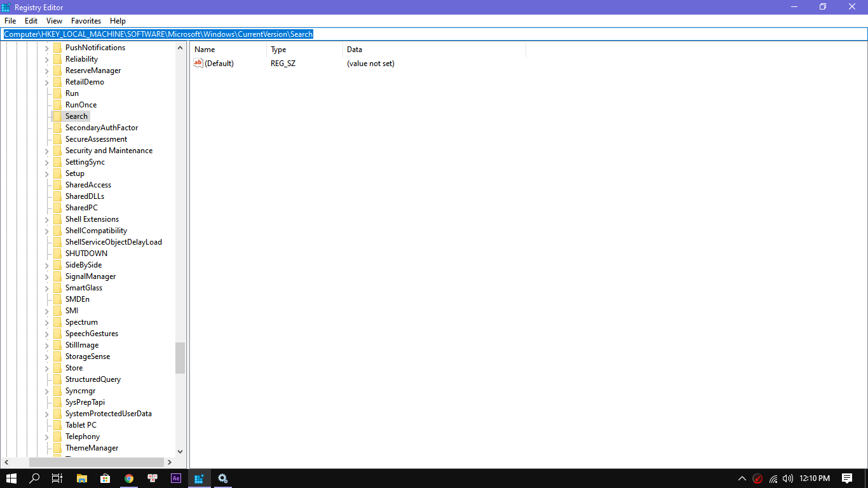
Task: Click the Search key folder icon
Action: pos(57,116)
